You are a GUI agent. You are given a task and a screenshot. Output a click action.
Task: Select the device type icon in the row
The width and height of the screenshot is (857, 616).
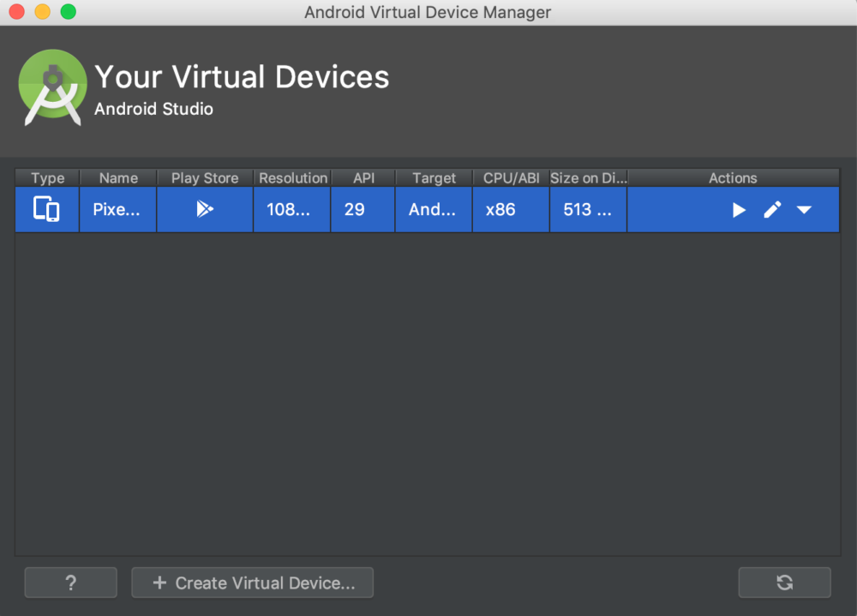(46, 209)
